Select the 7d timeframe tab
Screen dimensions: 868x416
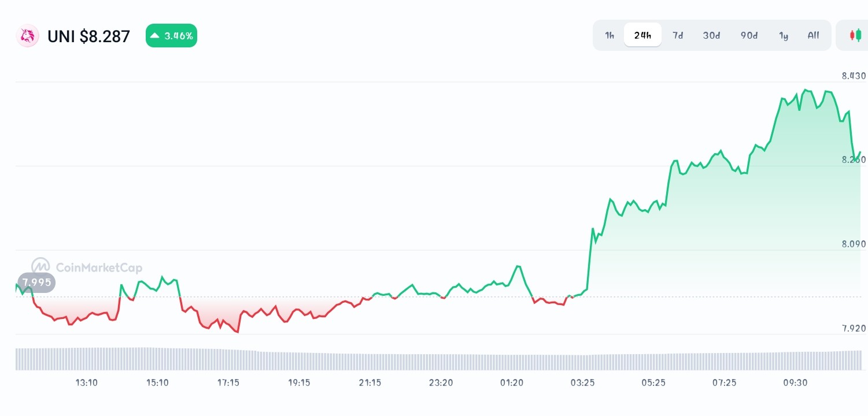point(678,35)
